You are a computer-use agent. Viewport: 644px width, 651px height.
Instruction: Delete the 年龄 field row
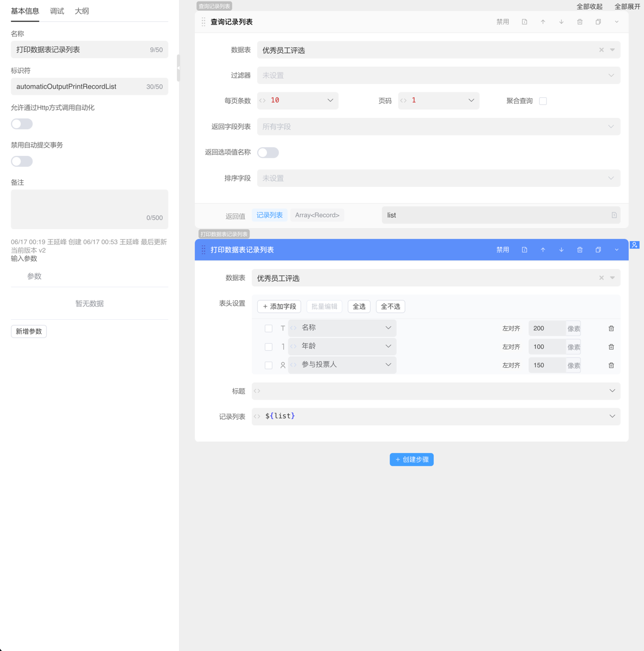[611, 347]
